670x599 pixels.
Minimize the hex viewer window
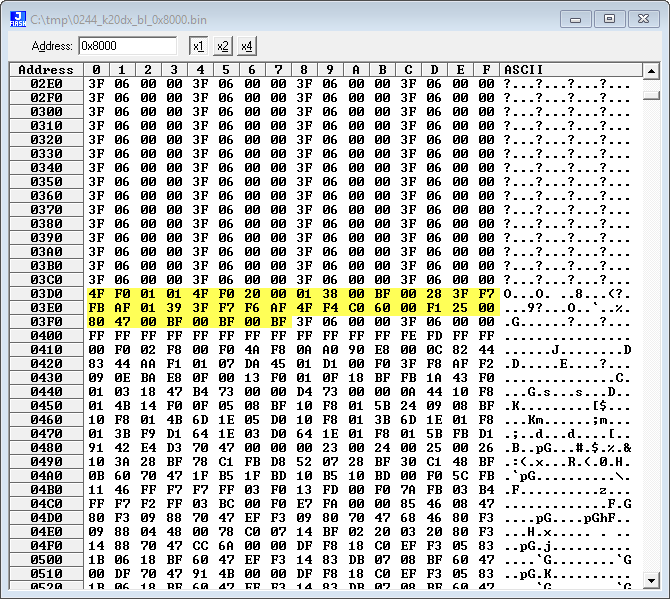point(576,18)
